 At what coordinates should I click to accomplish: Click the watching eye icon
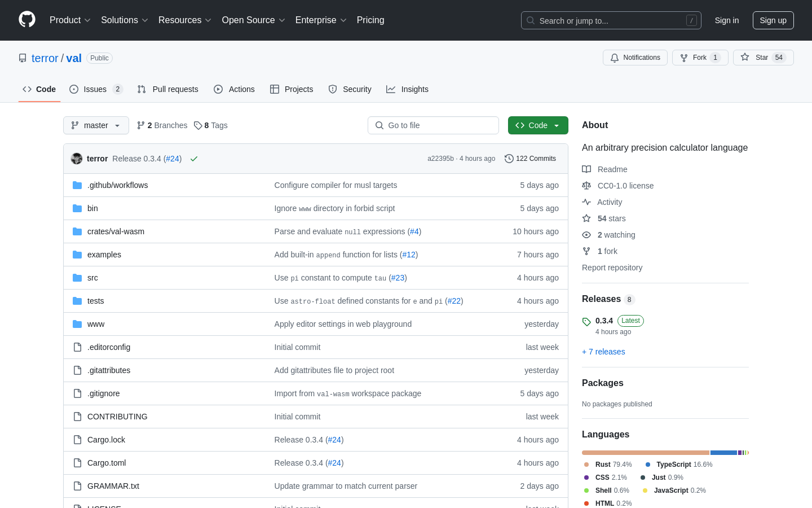pos(586,235)
